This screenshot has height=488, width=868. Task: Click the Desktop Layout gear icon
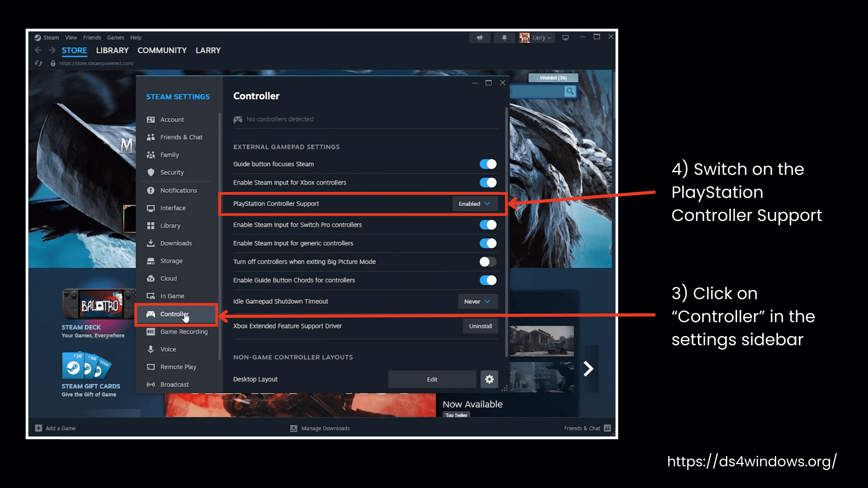coord(489,379)
